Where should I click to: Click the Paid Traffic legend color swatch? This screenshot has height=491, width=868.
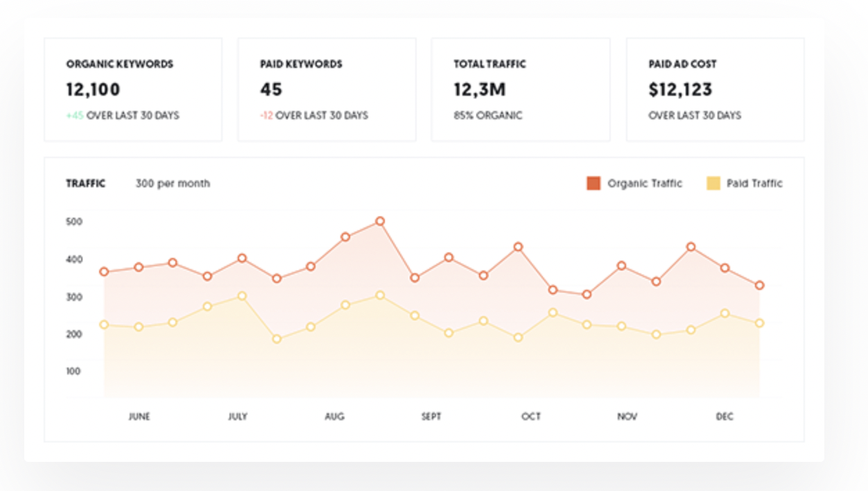[713, 184]
